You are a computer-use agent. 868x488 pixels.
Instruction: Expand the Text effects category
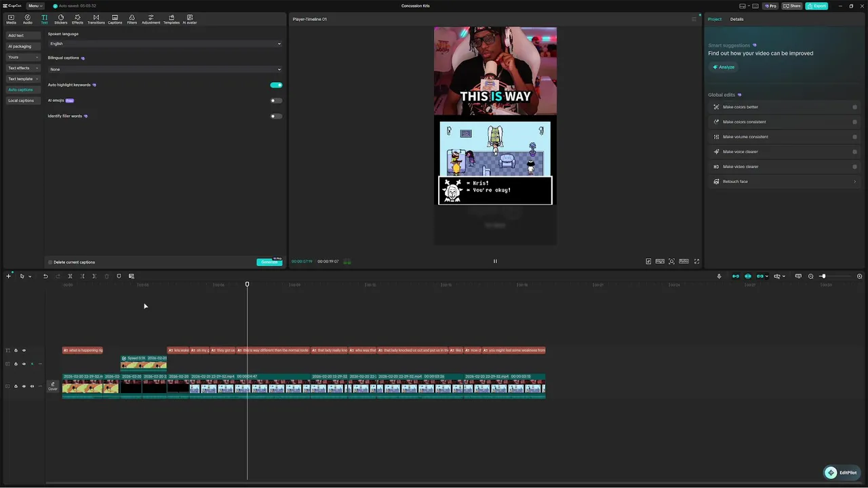click(x=24, y=68)
